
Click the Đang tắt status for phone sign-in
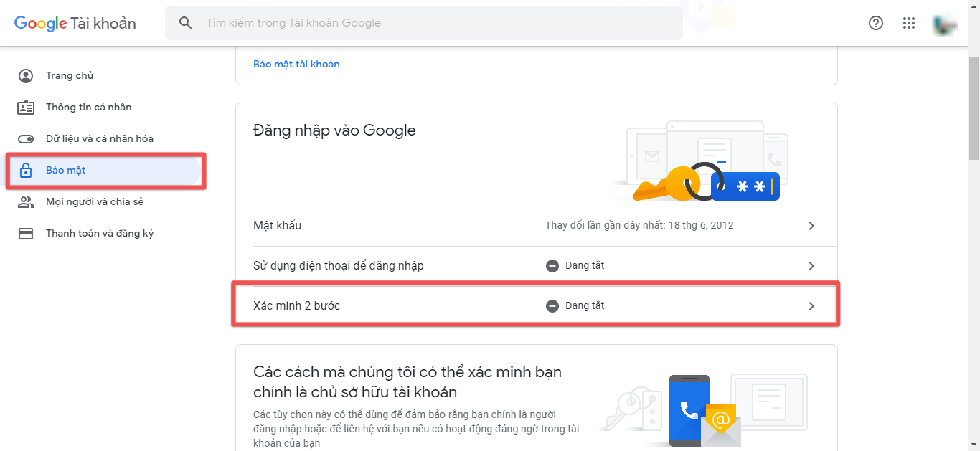(575, 266)
